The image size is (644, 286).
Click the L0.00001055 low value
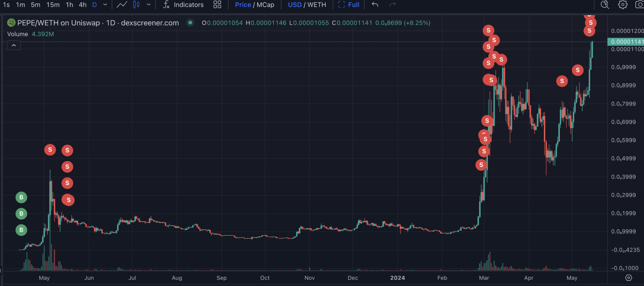(x=309, y=23)
